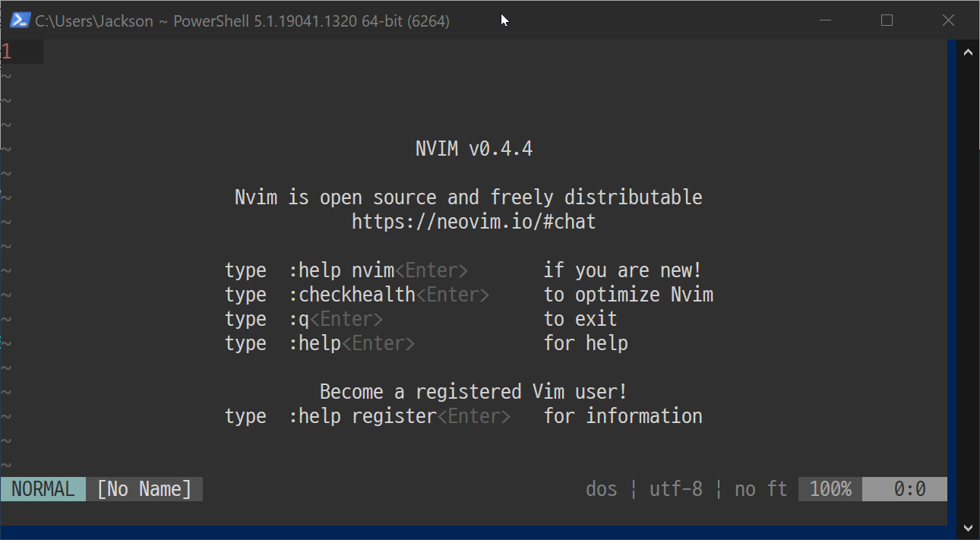Click the :help nvim command text
This screenshot has height=540, width=980.
(342, 270)
